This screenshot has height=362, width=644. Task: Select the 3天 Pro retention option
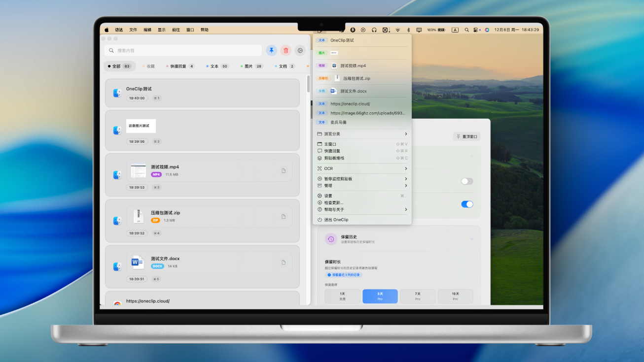[380, 296]
